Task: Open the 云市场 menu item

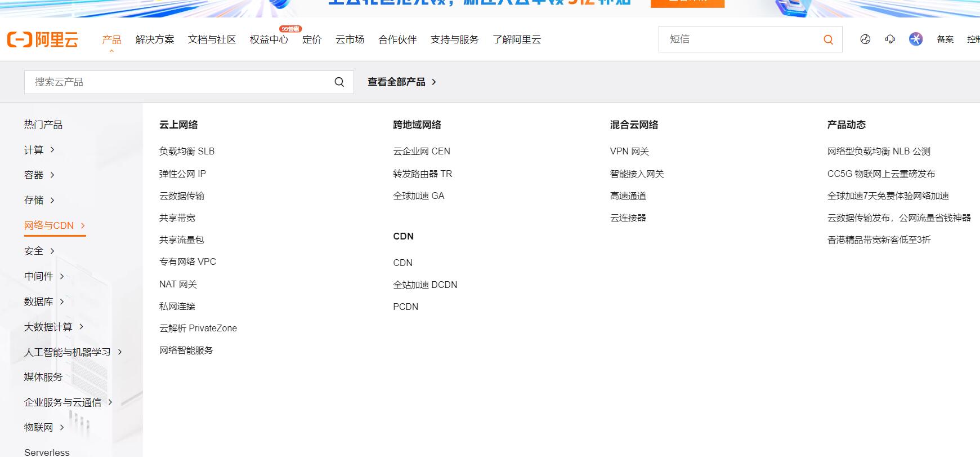Action: [x=350, y=39]
